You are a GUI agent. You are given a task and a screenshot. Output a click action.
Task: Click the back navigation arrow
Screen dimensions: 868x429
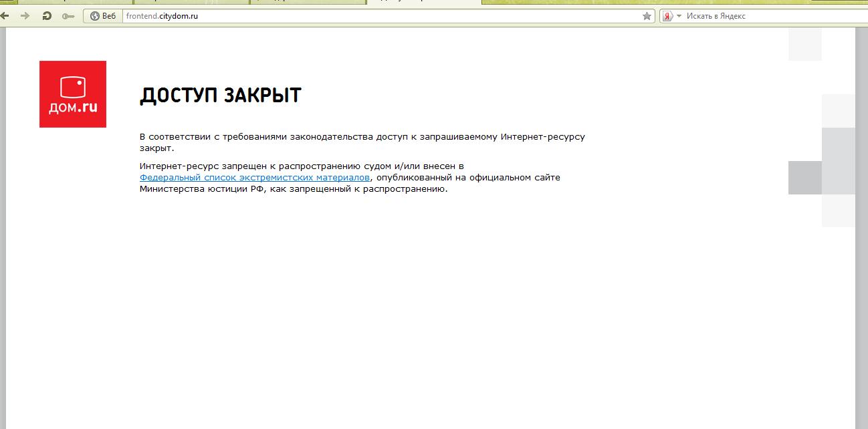point(4,16)
